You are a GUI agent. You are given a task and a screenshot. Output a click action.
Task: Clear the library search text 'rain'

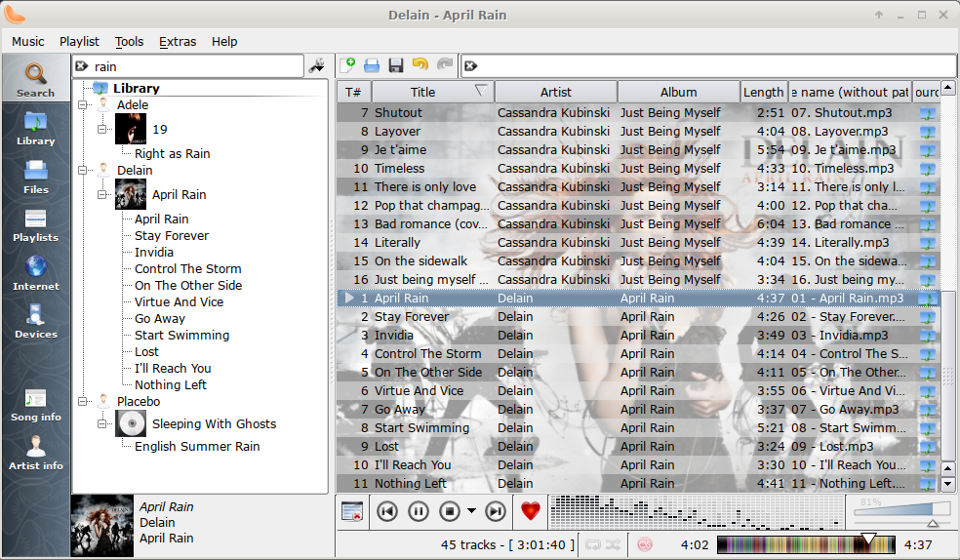click(x=81, y=66)
